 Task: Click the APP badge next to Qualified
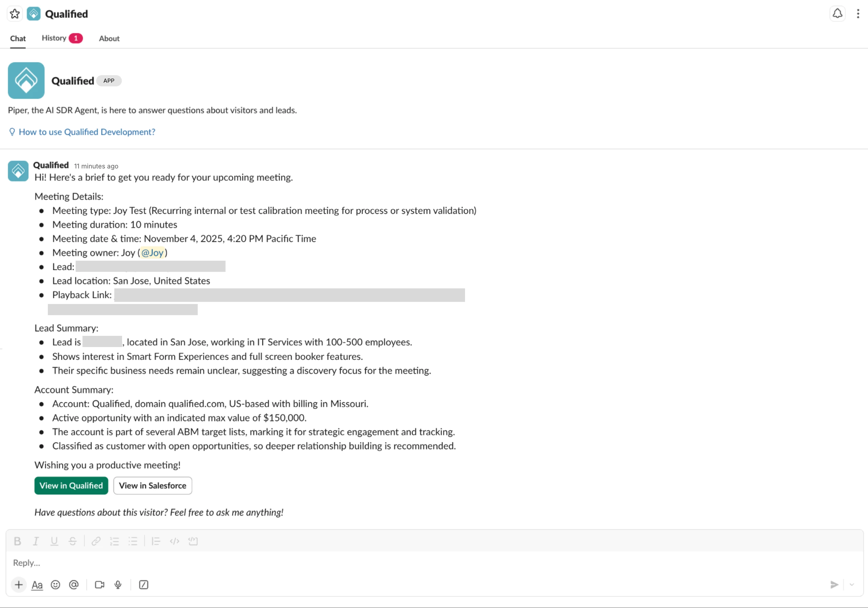click(109, 81)
